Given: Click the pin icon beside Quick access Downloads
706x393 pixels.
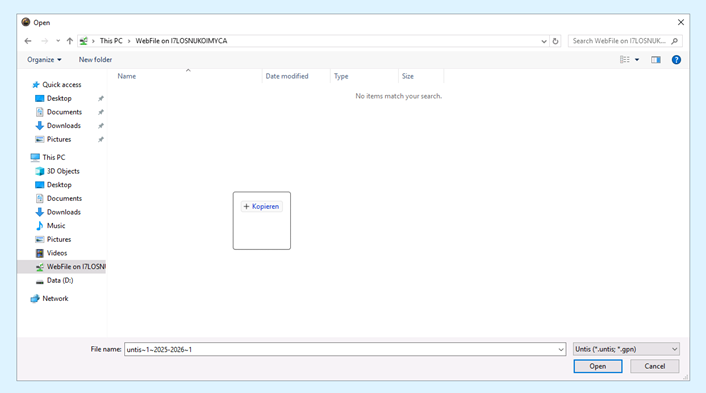Looking at the screenshot, I should [x=101, y=126].
